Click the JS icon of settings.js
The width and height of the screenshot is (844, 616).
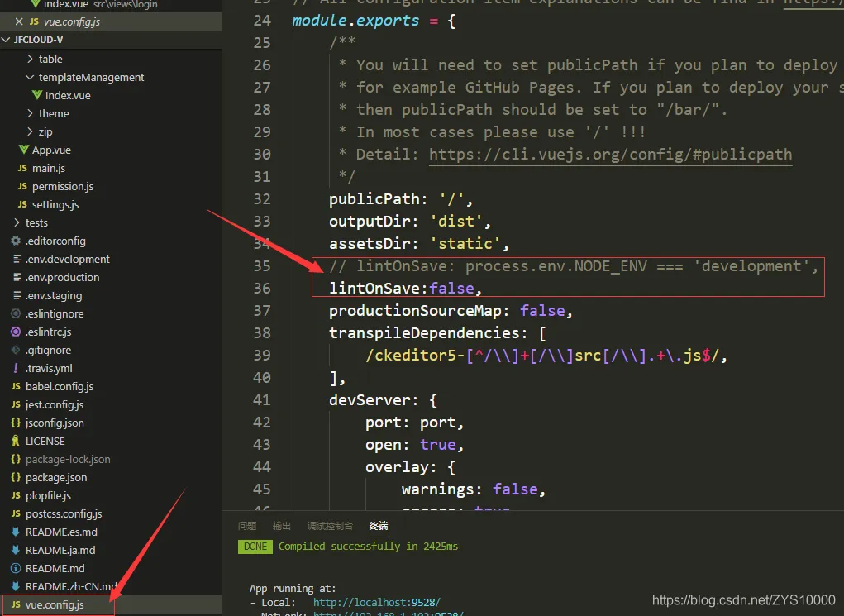click(x=22, y=204)
